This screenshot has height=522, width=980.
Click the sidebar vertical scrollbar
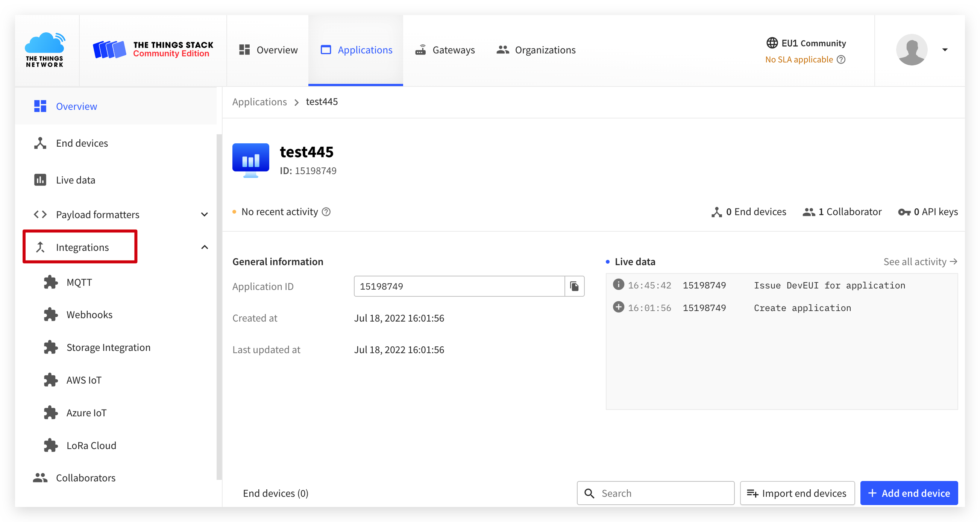[x=219, y=307]
